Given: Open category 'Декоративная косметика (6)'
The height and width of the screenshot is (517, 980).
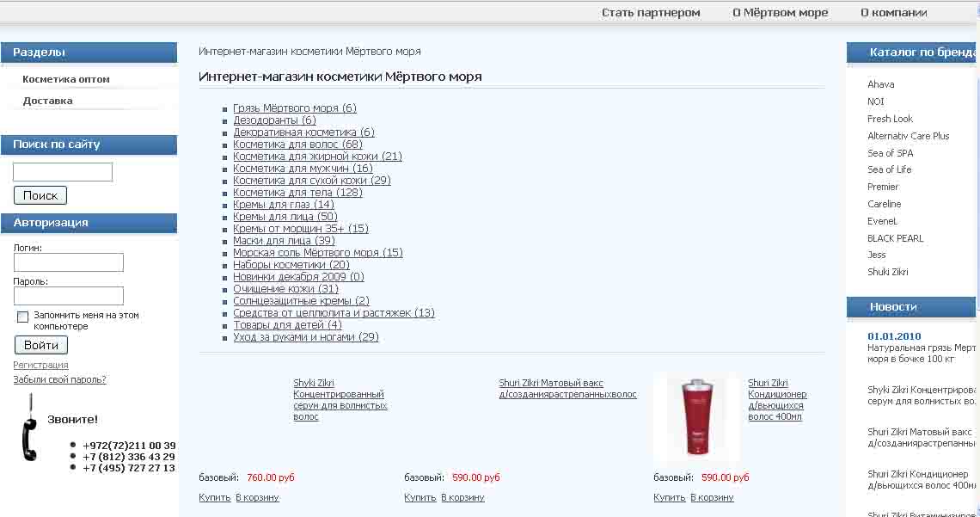Looking at the screenshot, I should pos(303,132).
